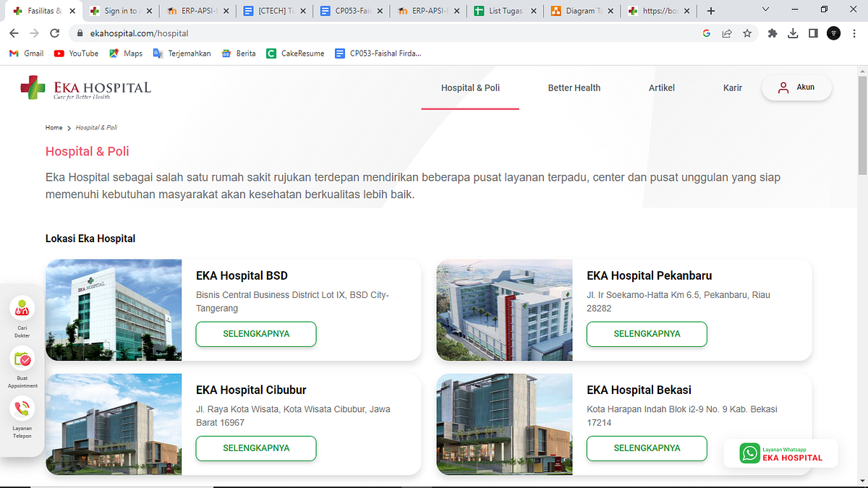The height and width of the screenshot is (488, 868).
Task: Open the Downloads icon in toolbar
Action: (793, 33)
